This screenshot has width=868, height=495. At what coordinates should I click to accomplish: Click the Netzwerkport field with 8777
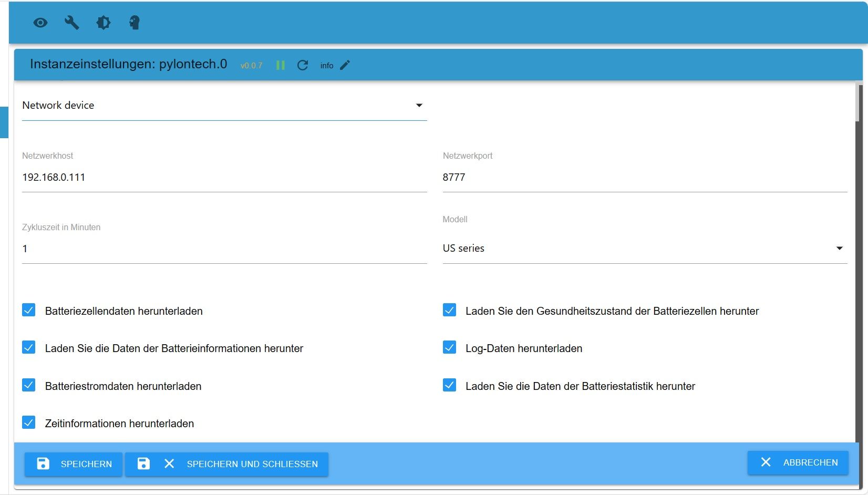(x=645, y=177)
